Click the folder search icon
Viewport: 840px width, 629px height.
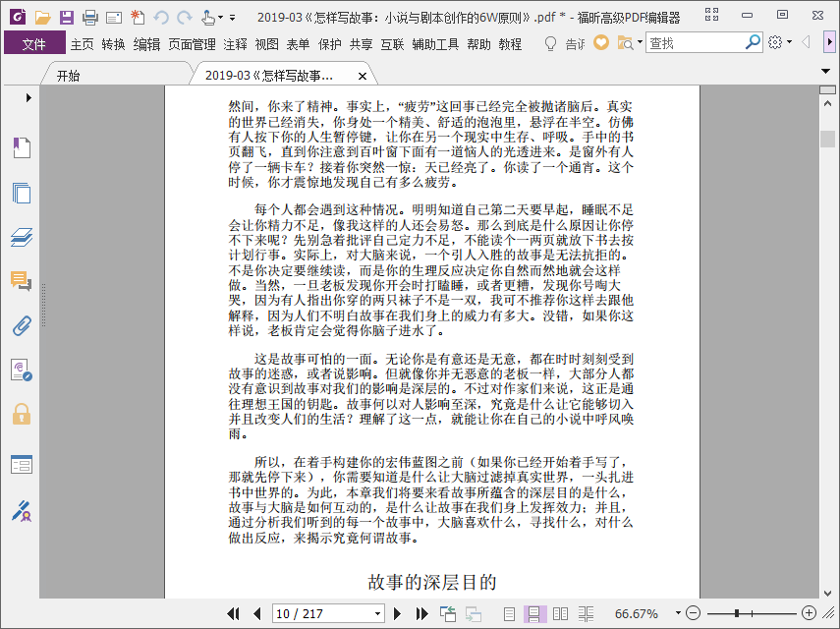click(625, 43)
